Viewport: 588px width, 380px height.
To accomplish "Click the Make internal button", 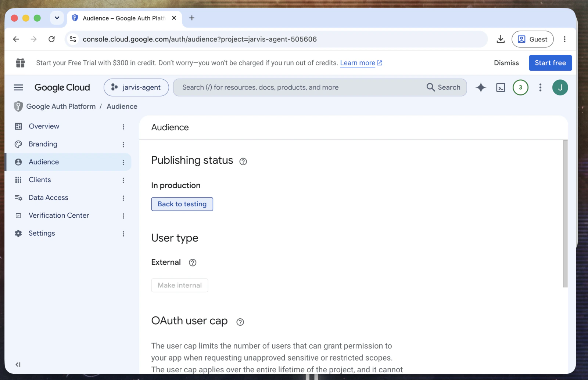I will point(180,285).
